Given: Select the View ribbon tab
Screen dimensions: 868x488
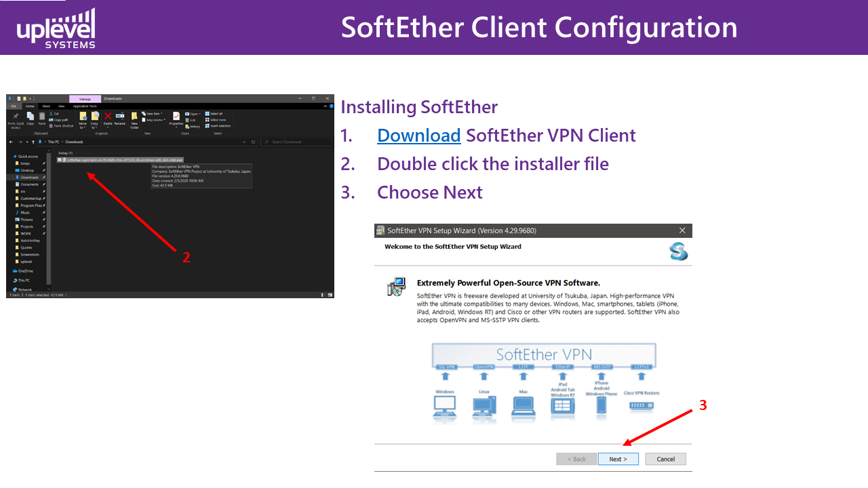Looking at the screenshot, I should pos(61,106).
